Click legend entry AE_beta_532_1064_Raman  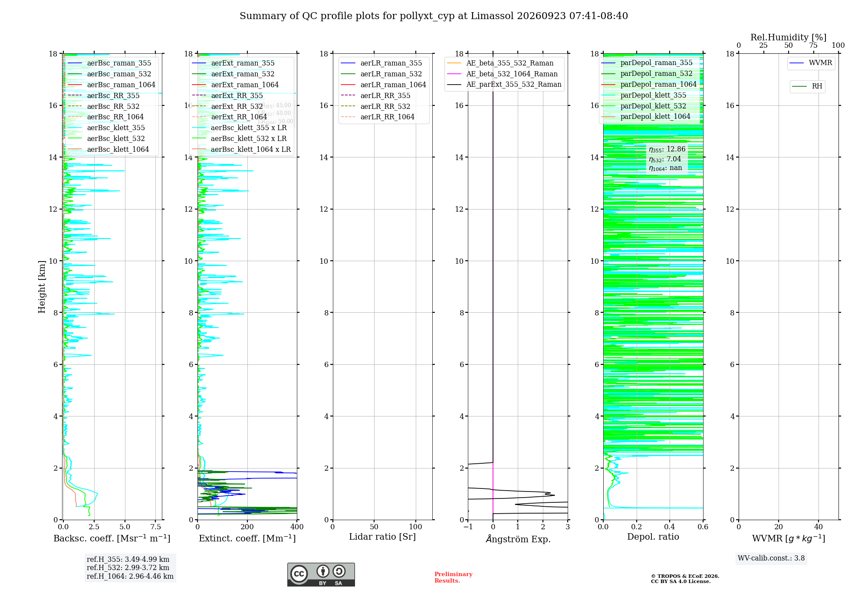503,74
